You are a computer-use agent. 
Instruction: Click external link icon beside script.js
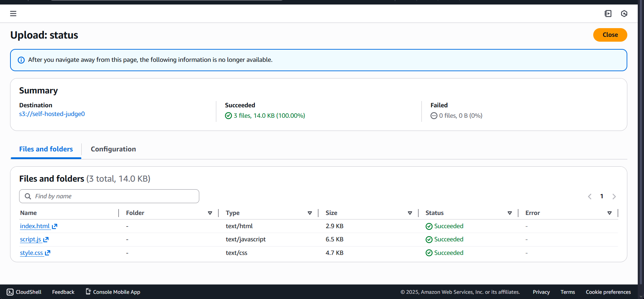click(x=46, y=240)
